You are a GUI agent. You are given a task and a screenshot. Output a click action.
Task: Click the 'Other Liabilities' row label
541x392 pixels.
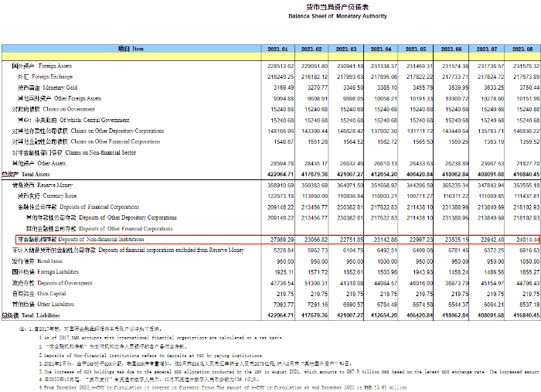[56, 305]
